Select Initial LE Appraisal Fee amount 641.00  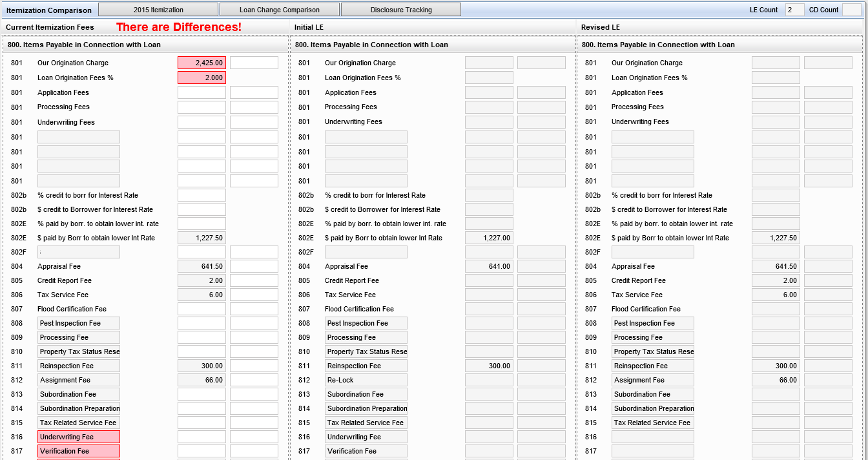[x=489, y=266]
